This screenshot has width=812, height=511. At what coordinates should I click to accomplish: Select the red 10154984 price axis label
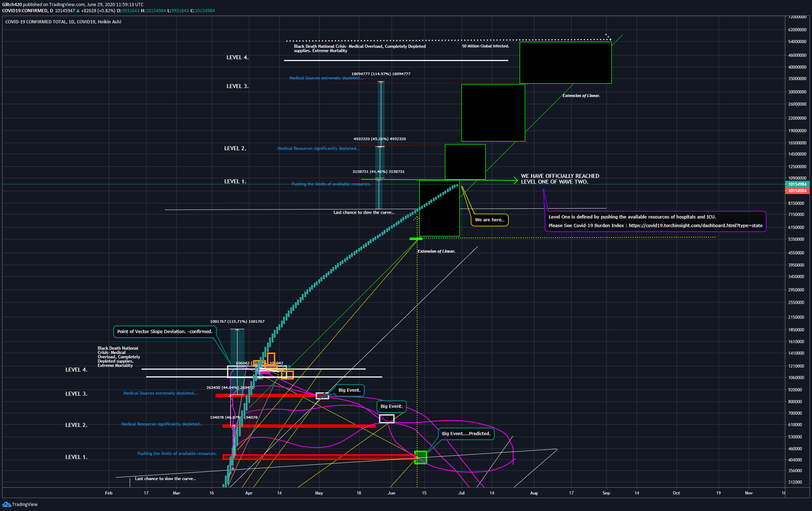tap(797, 191)
